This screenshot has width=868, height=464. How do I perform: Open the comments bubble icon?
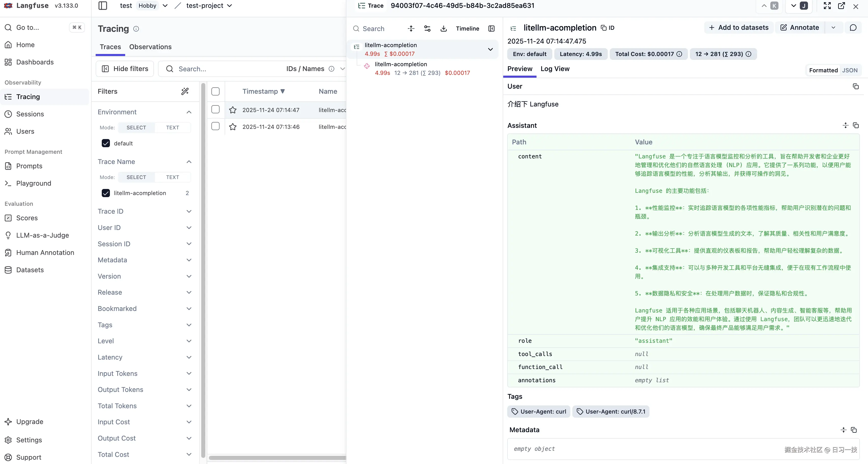[x=853, y=28]
